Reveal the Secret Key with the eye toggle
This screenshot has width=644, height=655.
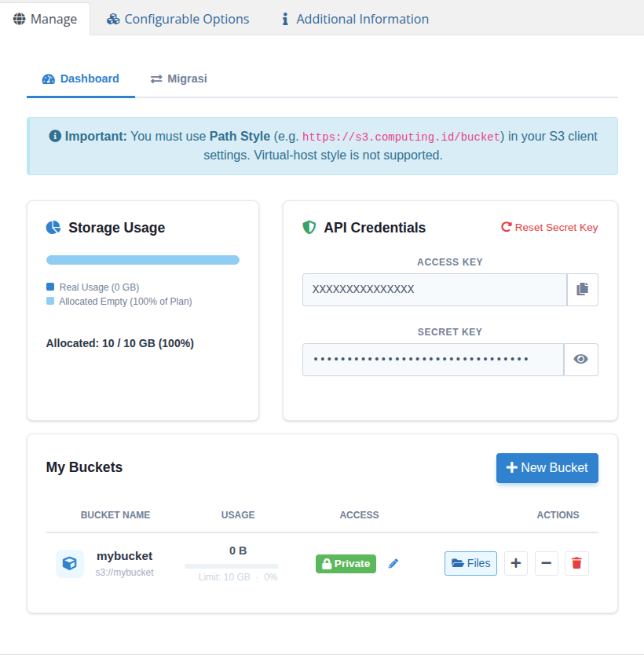(x=581, y=359)
